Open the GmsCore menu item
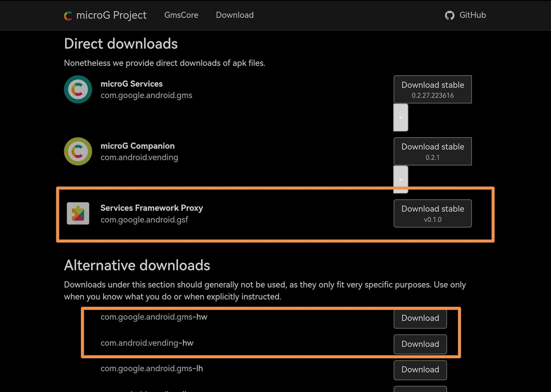 [x=181, y=15]
